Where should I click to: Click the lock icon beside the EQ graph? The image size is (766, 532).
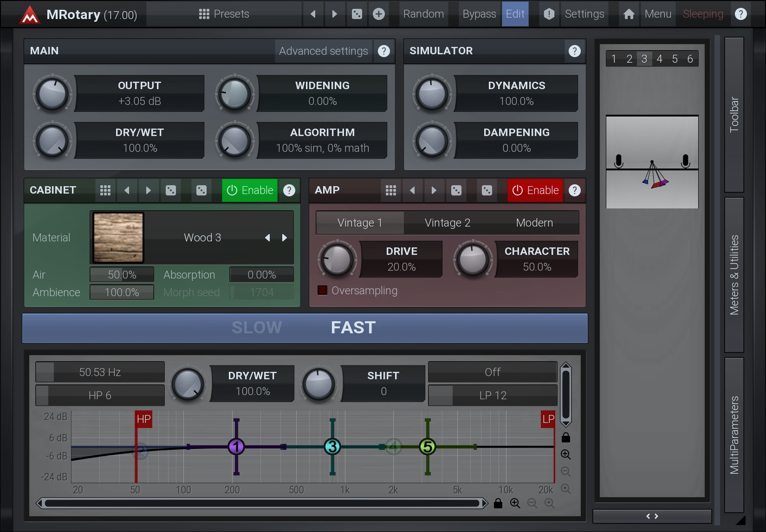tap(565, 437)
